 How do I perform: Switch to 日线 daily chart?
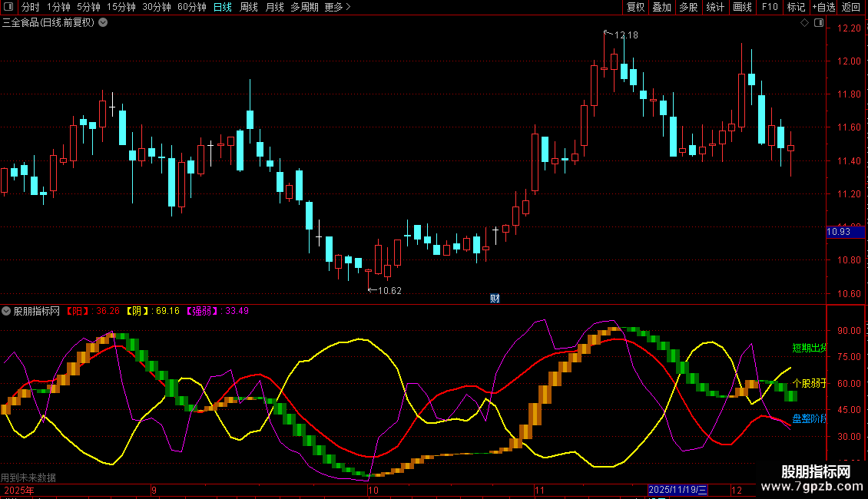pyautogui.click(x=223, y=7)
